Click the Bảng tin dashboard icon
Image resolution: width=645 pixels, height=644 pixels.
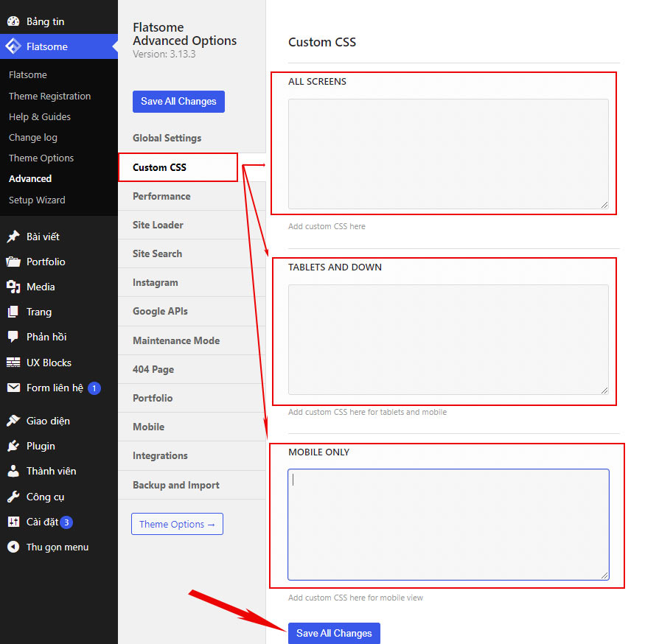point(13,21)
